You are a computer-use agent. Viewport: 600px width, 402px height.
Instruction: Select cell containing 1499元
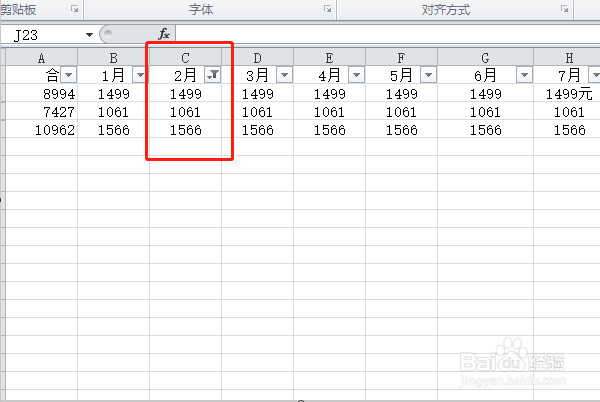click(567, 93)
